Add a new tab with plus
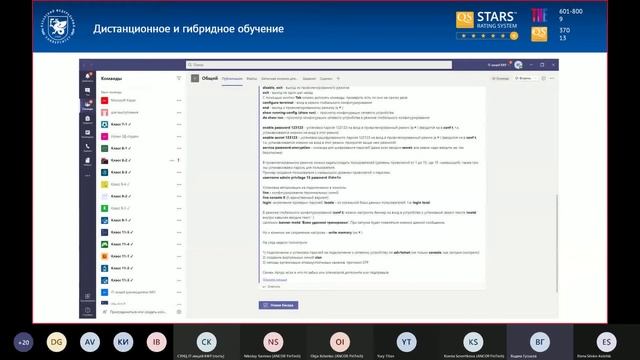 [338, 78]
